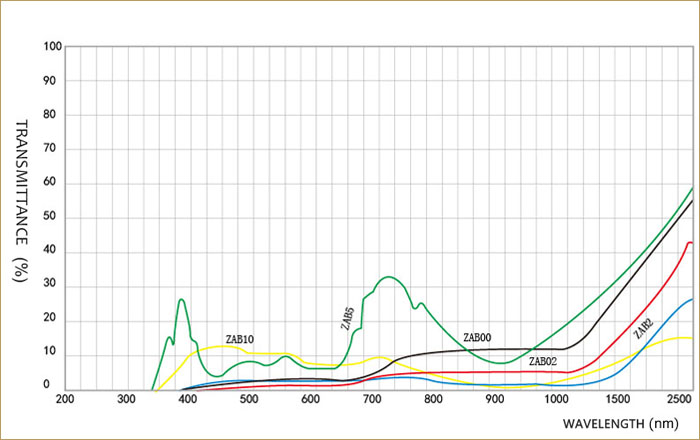The image size is (700, 440).
Task: Select the ZAB02 curve label
Action: click(x=542, y=361)
